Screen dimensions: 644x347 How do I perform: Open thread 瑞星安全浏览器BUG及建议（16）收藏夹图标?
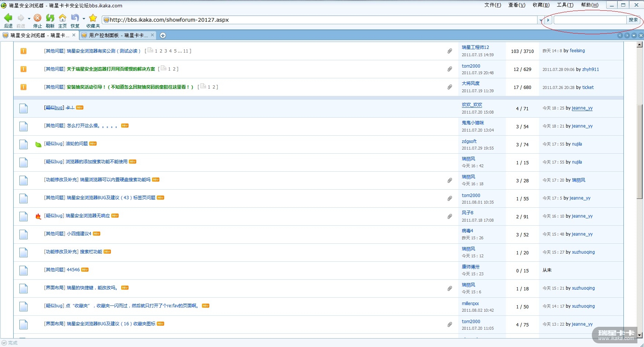click(111, 324)
